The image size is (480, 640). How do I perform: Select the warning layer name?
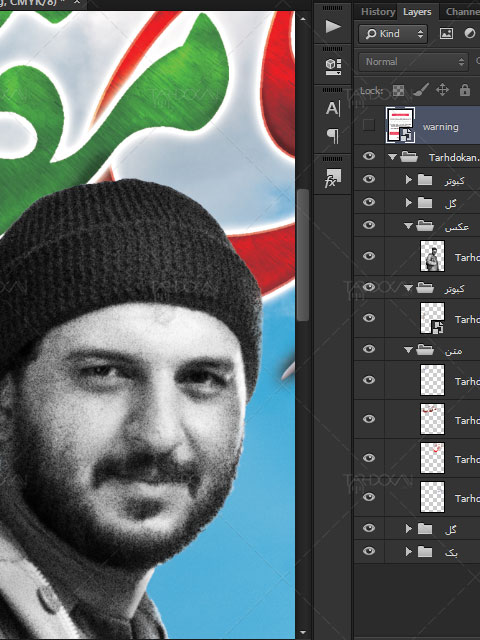tap(440, 127)
